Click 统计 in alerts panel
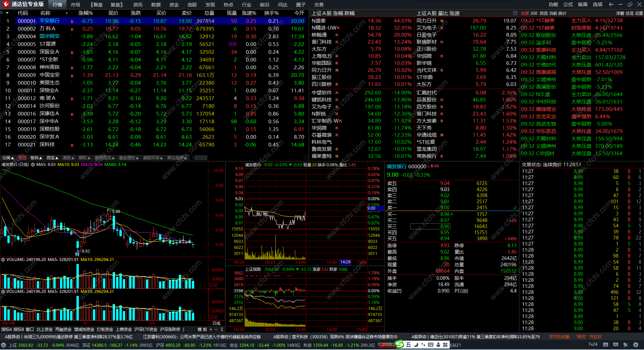The width and height of the screenshot is (644, 350). 562,13
